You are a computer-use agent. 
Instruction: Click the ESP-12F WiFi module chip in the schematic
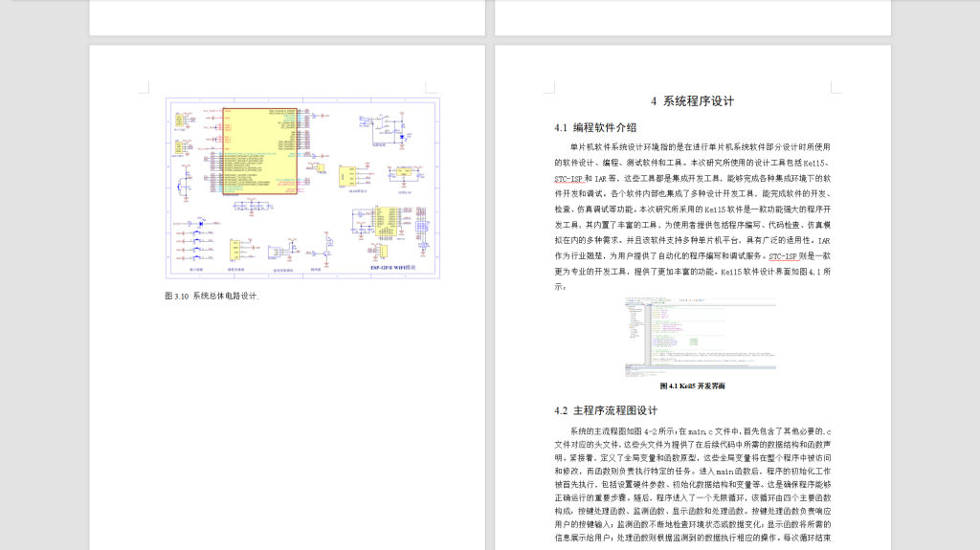[x=387, y=221]
